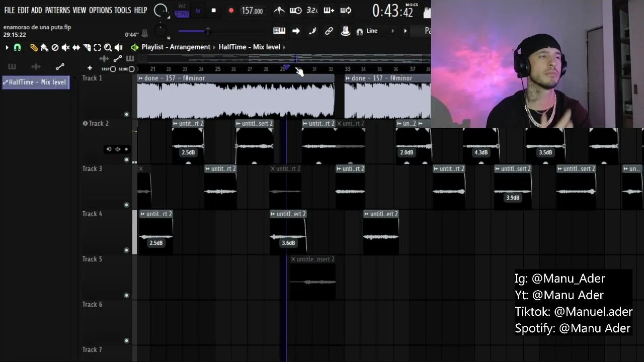The width and height of the screenshot is (644, 362).
Task: Toggle the overdub recording icon
Action: 329,11
